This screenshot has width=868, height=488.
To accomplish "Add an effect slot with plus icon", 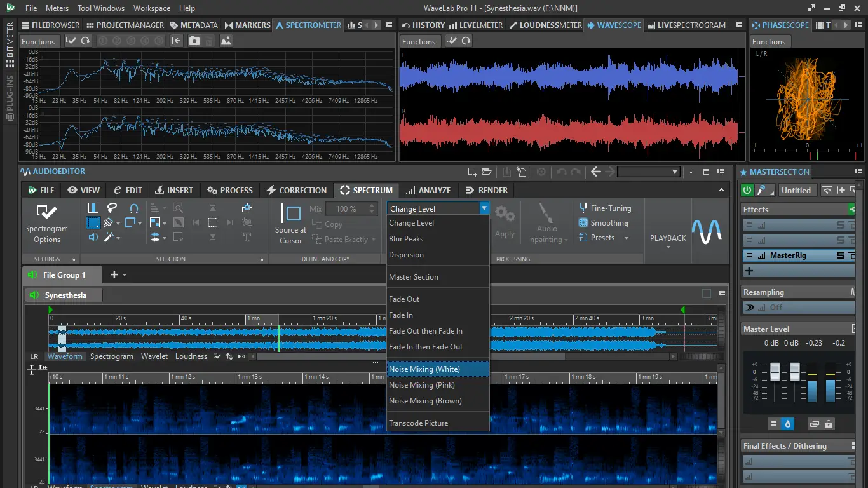I will pyautogui.click(x=749, y=271).
